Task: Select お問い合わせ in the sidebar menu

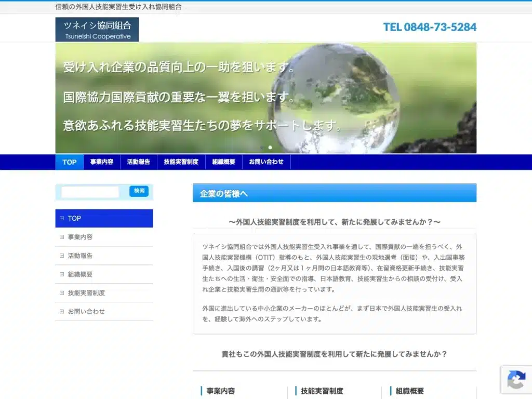Action: [104, 311]
